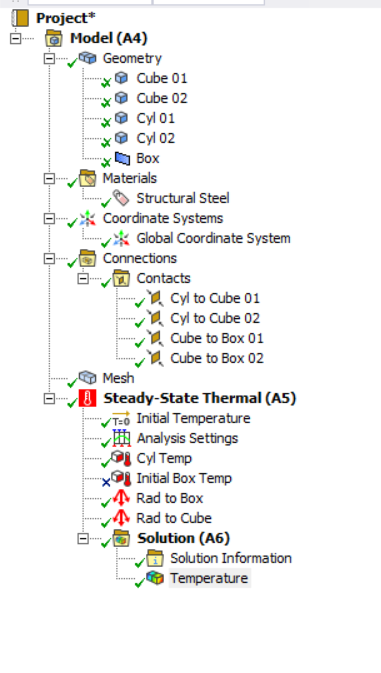Click the Structural Steel material tag icon
The image size is (381, 673).
[x=121, y=198]
